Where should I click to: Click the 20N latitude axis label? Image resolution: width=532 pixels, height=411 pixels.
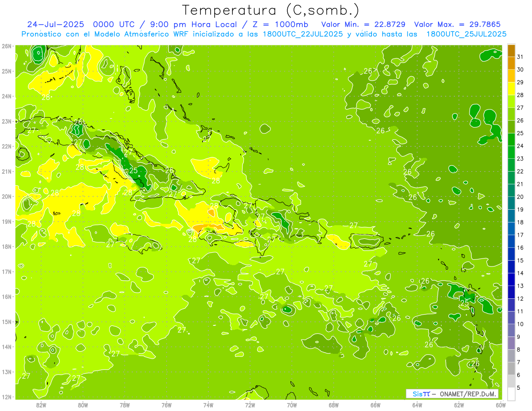7,196
